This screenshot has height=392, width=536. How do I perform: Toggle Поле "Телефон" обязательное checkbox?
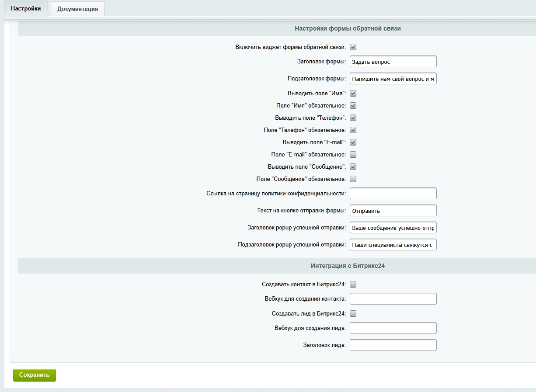click(353, 130)
